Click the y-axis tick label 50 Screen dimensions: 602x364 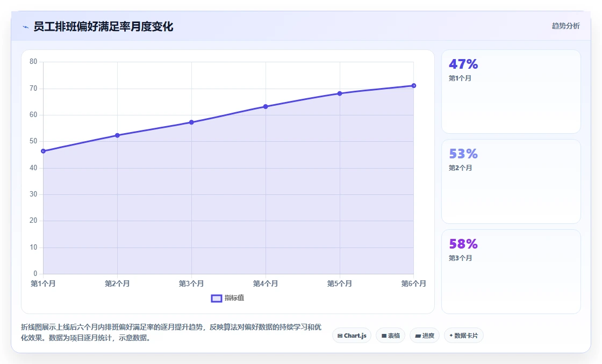click(33, 141)
